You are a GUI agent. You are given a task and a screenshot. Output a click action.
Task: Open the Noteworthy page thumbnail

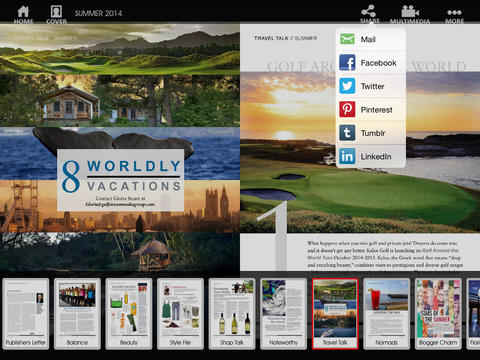click(x=283, y=314)
